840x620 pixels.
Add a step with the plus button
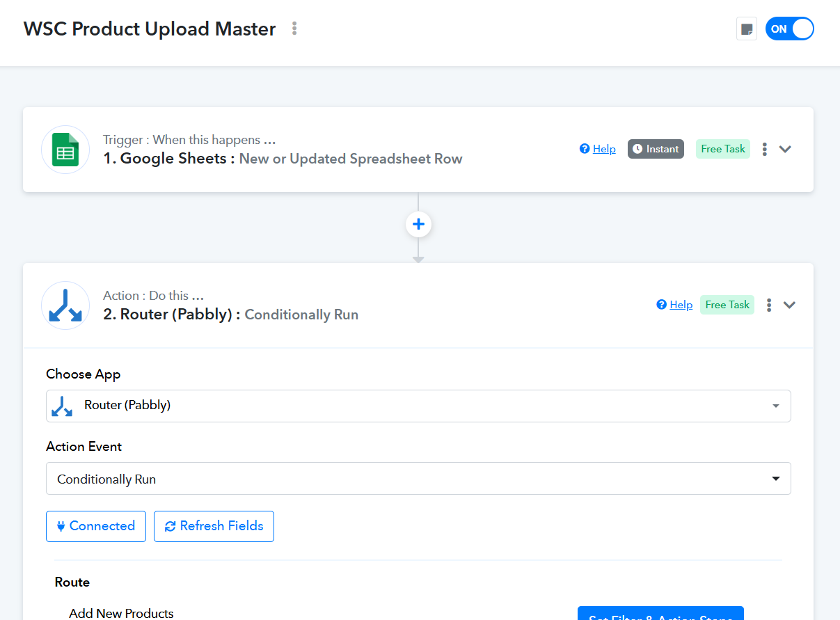(x=418, y=224)
